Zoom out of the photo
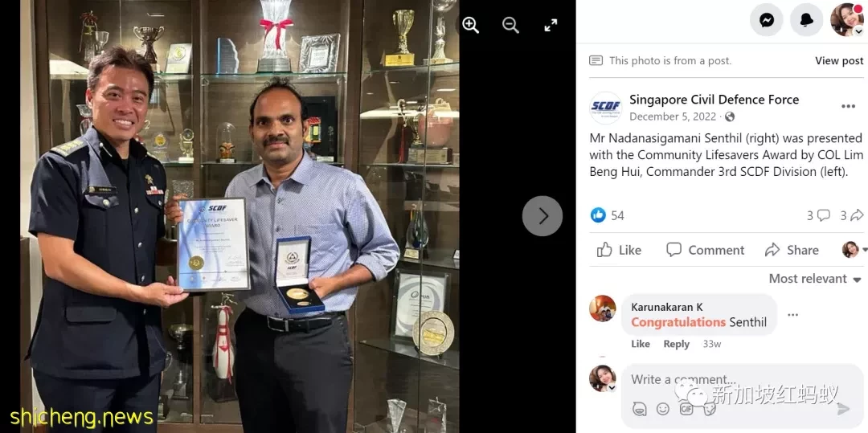The image size is (868, 433). click(x=510, y=25)
